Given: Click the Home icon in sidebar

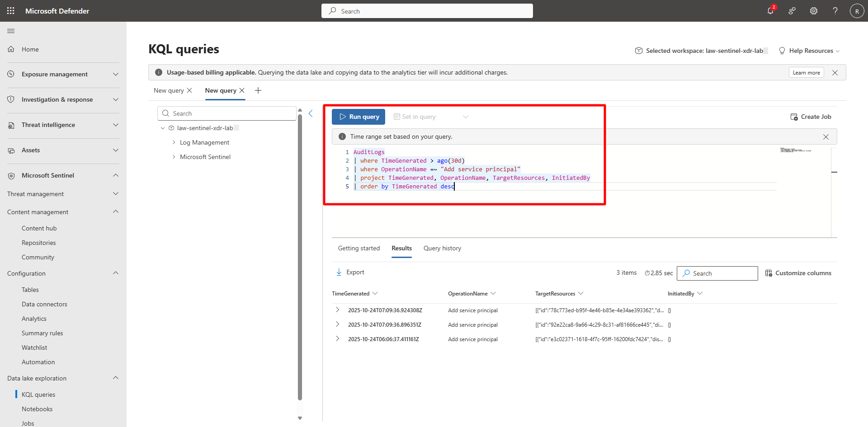Looking at the screenshot, I should pos(11,49).
